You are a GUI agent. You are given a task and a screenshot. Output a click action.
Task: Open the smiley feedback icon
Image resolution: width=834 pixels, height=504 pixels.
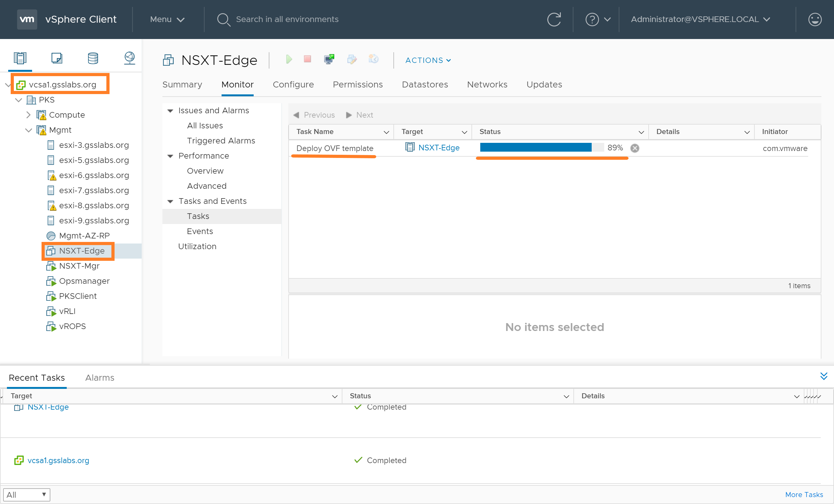click(x=815, y=19)
